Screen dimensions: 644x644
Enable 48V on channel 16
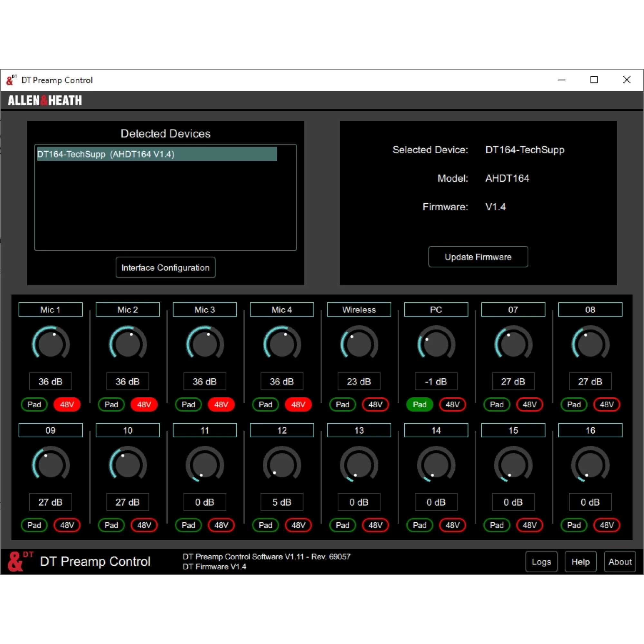tap(607, 525)
